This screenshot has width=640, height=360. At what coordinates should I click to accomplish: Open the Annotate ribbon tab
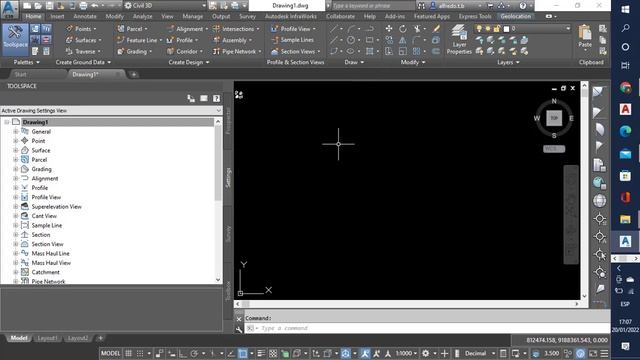(x=85, y=16)
